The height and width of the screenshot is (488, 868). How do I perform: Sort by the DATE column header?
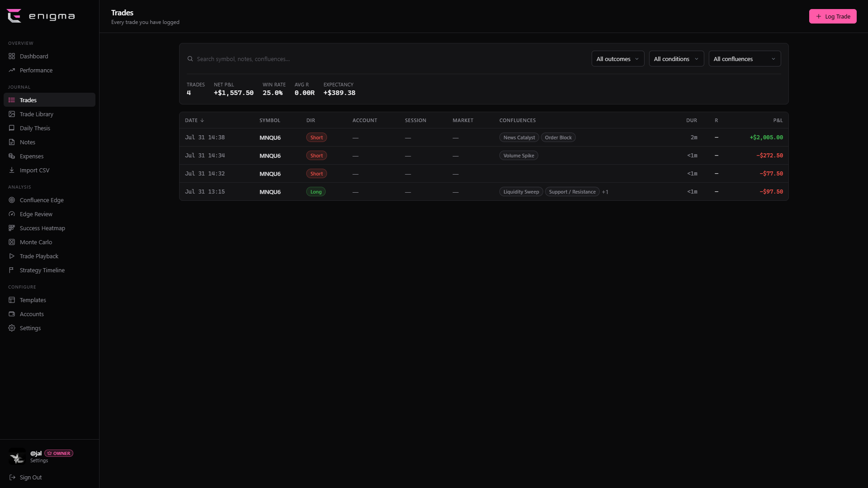point(194,120)
